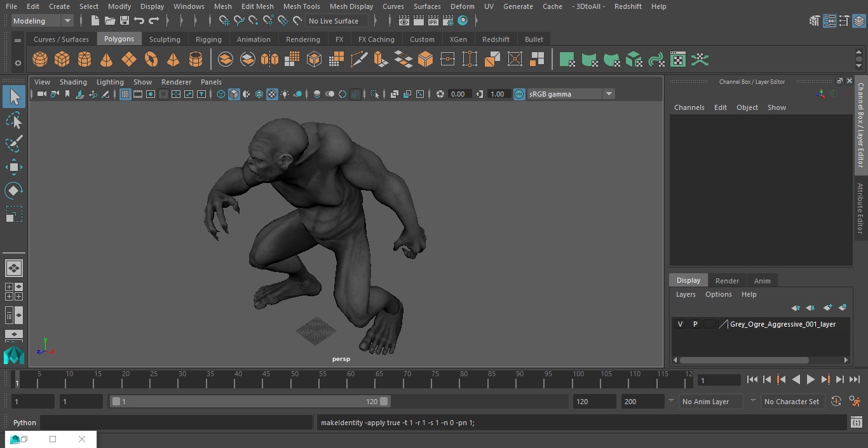Go to end of playback range
Screen dimensions: 868x448
click(854, 379)
